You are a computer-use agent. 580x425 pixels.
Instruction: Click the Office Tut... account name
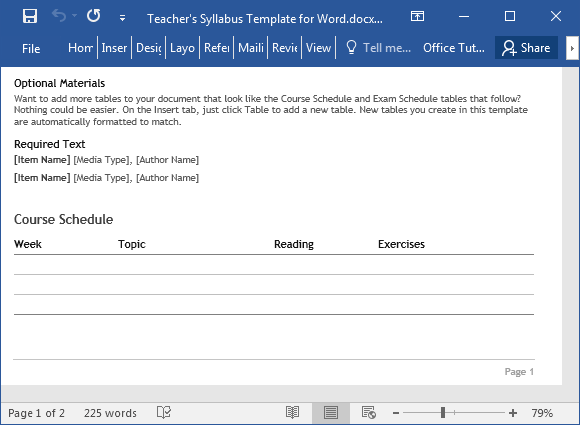click(x=454, y=48)
